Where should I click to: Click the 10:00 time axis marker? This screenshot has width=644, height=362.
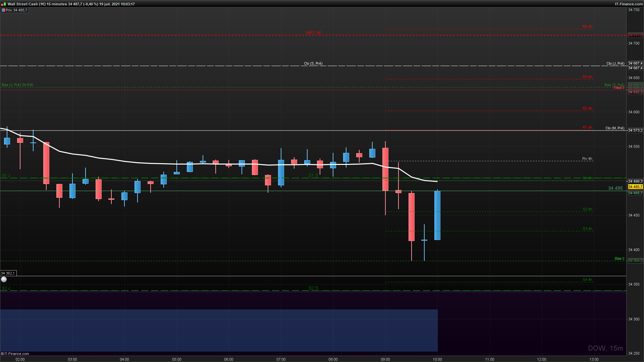pyautogui.click(x=437, y=359)
